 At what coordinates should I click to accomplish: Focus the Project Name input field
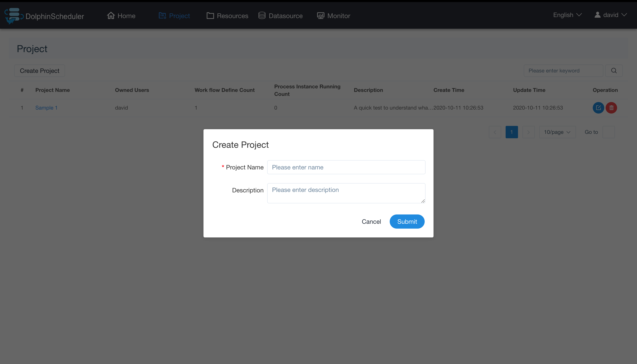point(346,167)
